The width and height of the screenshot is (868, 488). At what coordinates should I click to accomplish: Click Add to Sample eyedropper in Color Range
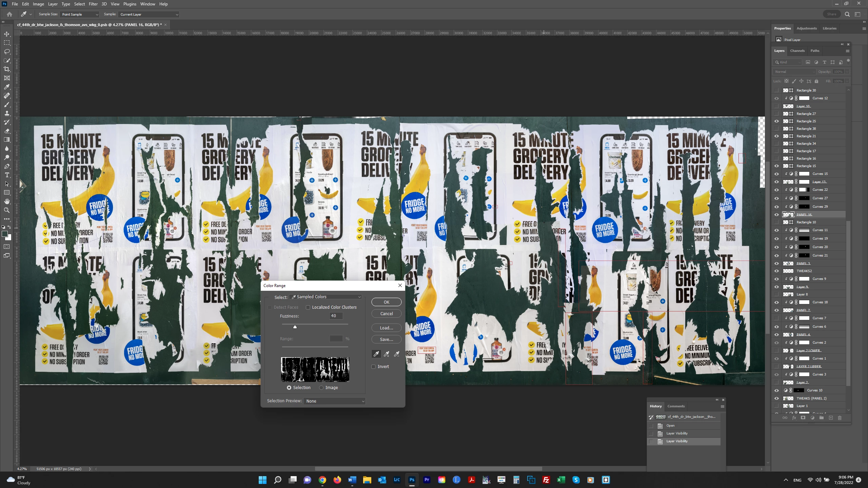[387, 354]
